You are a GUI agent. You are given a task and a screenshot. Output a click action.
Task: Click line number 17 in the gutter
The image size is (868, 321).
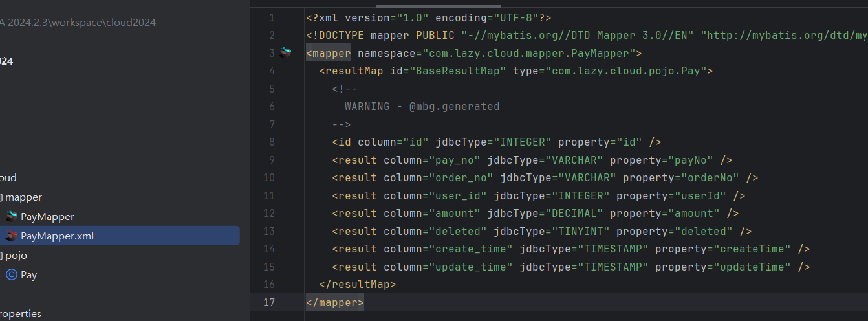269,302
